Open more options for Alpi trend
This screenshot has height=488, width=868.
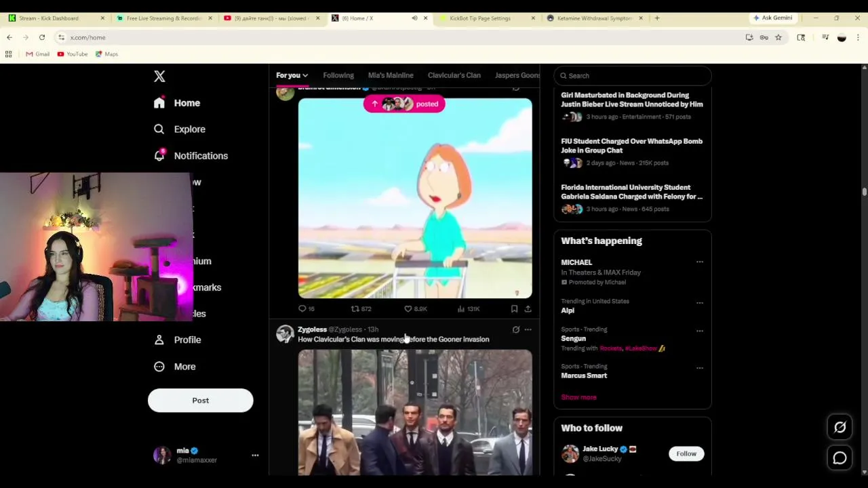click(x=700, y=303)
